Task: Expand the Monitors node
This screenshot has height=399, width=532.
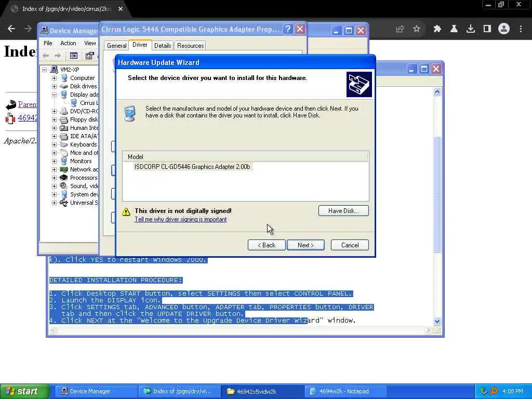Action: [54, 161]
